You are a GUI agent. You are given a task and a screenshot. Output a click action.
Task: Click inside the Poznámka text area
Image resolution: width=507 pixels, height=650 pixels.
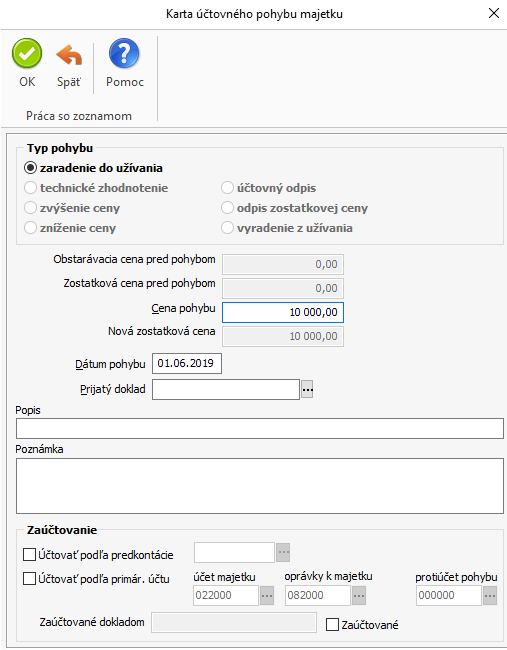pos(260,486)
